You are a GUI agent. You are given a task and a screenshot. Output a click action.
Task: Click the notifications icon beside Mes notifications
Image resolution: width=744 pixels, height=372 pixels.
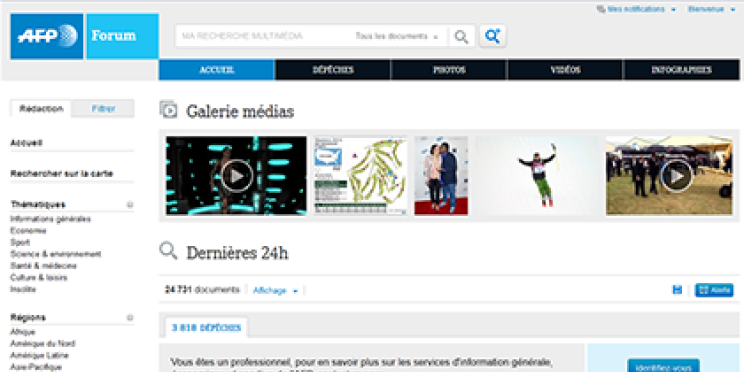(601, 9)
